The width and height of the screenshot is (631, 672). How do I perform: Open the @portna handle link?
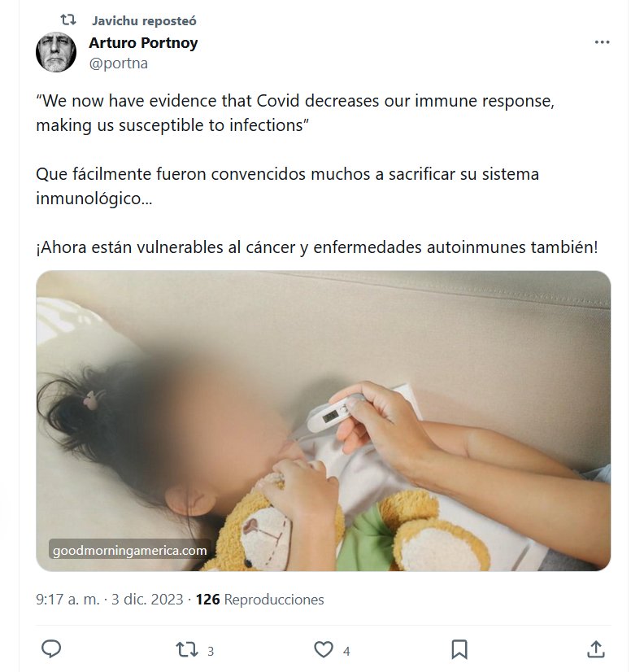[x=118, y=63]
